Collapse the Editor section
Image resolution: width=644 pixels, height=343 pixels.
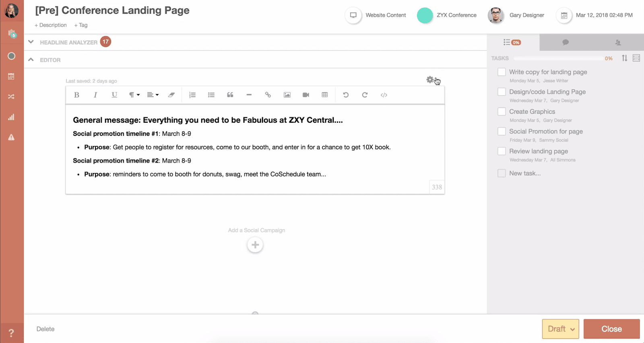(31, 60)
